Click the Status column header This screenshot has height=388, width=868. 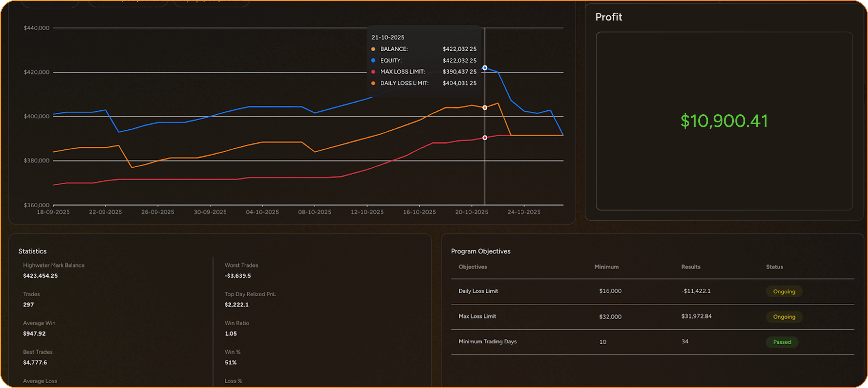[774, 267]
